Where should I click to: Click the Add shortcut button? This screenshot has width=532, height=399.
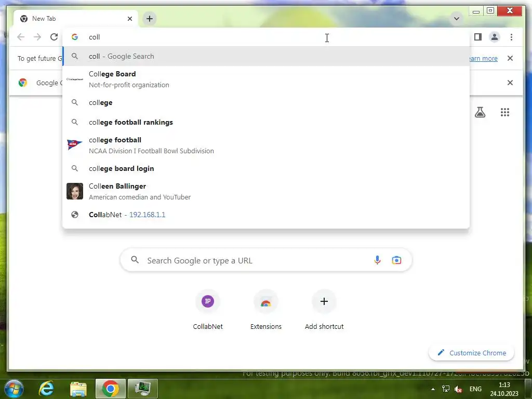click(x=324, y=310)
